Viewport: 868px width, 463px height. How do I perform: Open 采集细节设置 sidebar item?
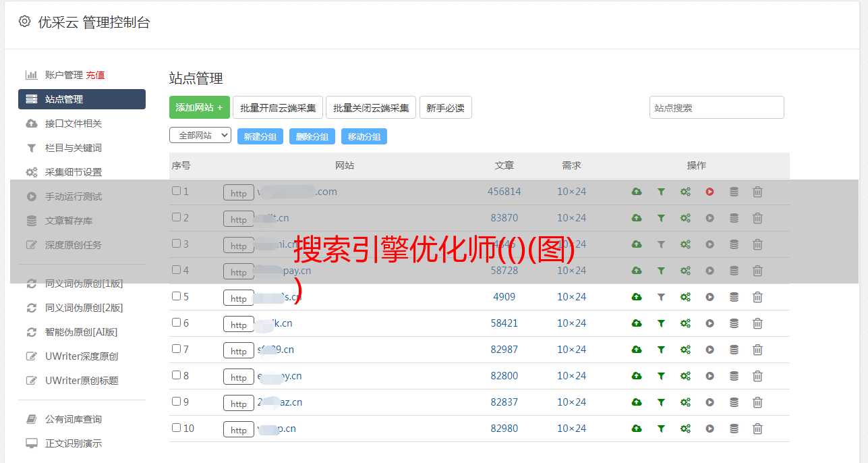click(x=74, y=172)
